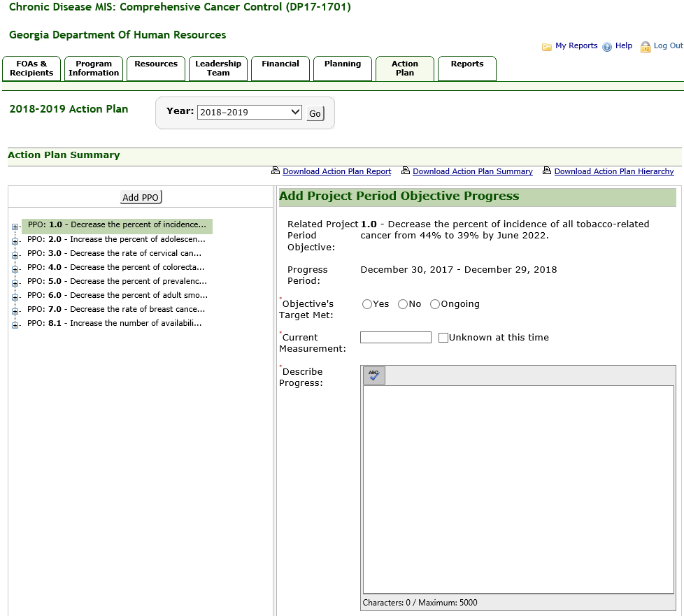Click printer icon beside Download Action Plan Hierarchy
Viewport: 684px width, 616px height.
tap(547, 171)
